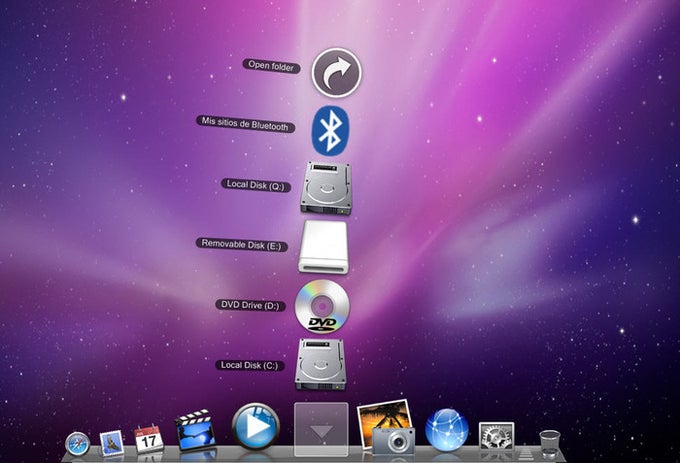Viewport: 680px width, 463px height.
Task: Launch the blue play button player icon
Action: [x=256, y=426]
